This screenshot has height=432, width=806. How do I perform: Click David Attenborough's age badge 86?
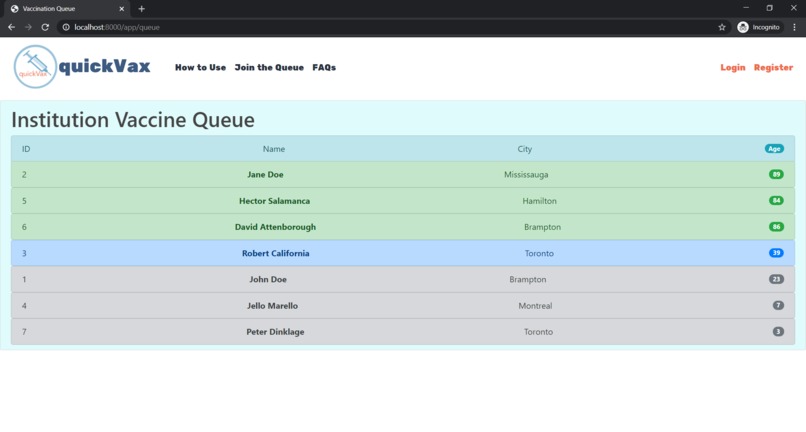[776, 227]
